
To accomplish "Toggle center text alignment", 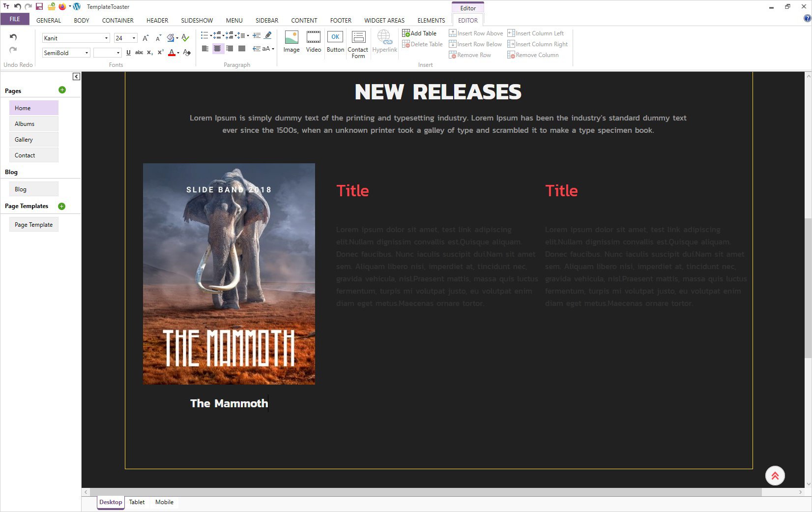I will [x=217, y=49].
